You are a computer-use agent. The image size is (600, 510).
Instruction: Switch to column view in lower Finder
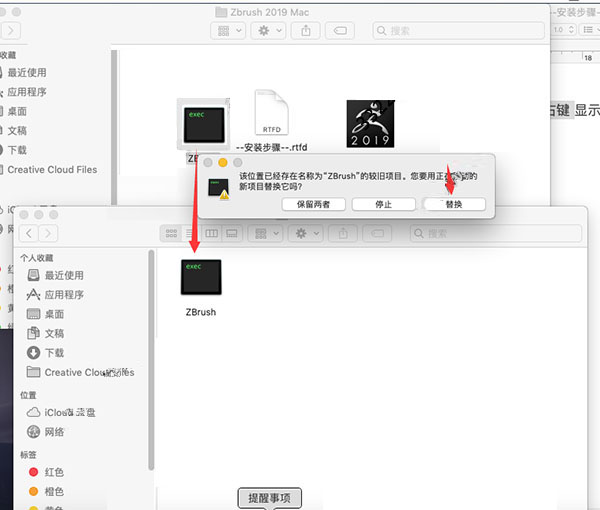pyautogui.click(x=210, y=233)
